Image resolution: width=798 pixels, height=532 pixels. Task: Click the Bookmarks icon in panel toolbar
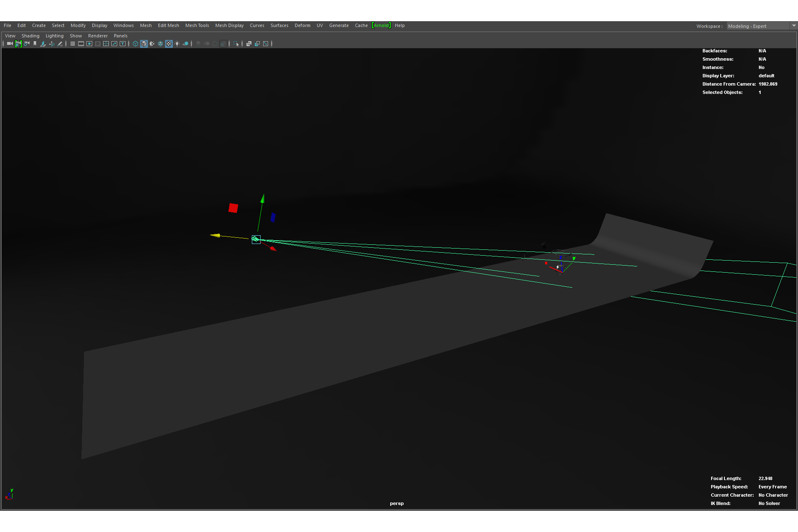35,44
